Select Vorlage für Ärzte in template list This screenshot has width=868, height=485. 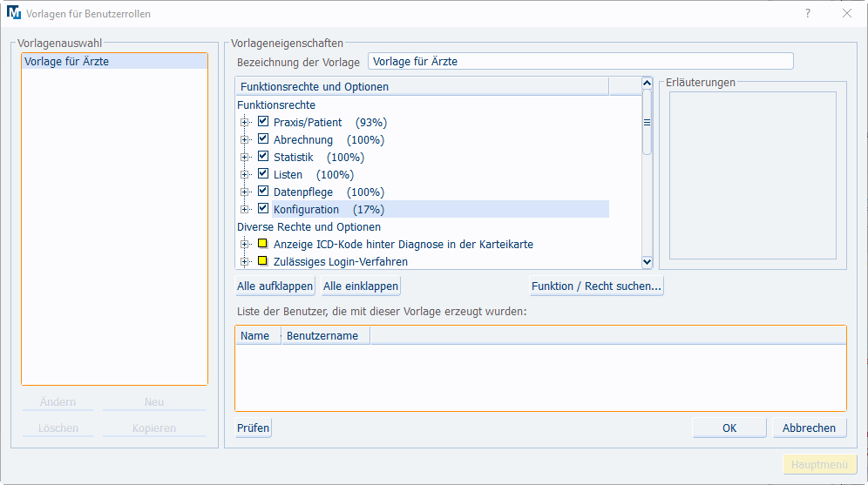pyautogui.click(x=114, y=61)
